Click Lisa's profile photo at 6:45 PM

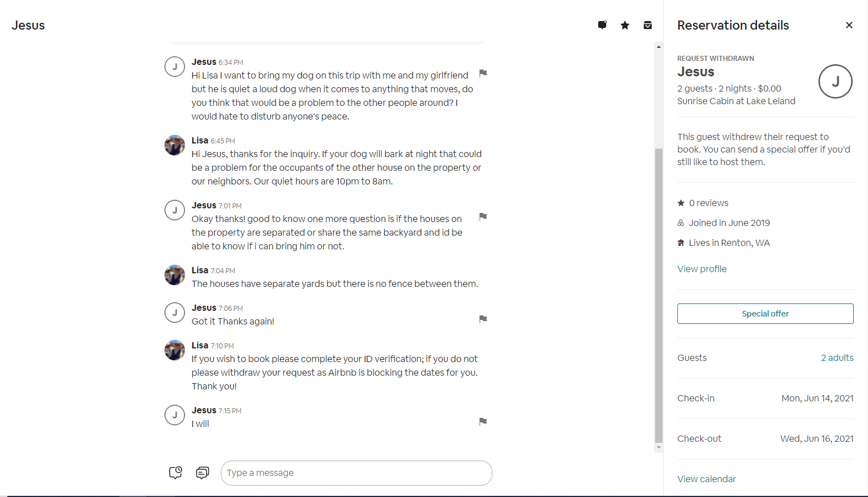tap(175, 145)
